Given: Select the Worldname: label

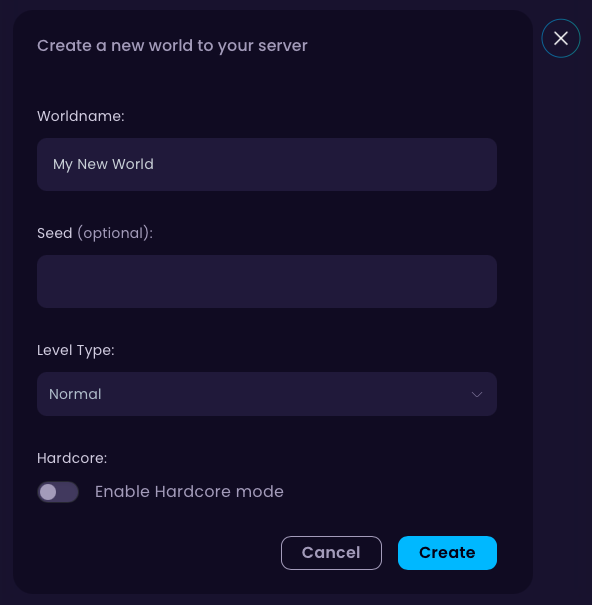Looking at the screenshot, I should [x=81, y=116].
